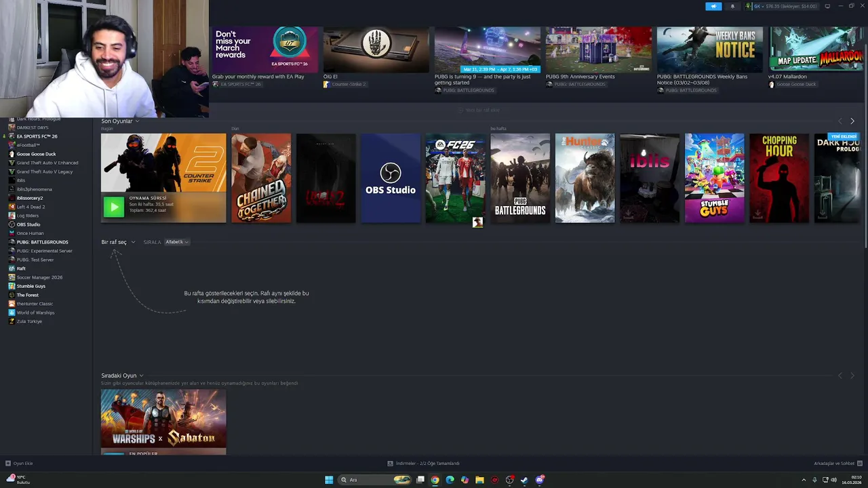This screenshot has width=868, height=488.
Task: Click friend avatar badge on the FC26 tile
Action: pos(478,222)
